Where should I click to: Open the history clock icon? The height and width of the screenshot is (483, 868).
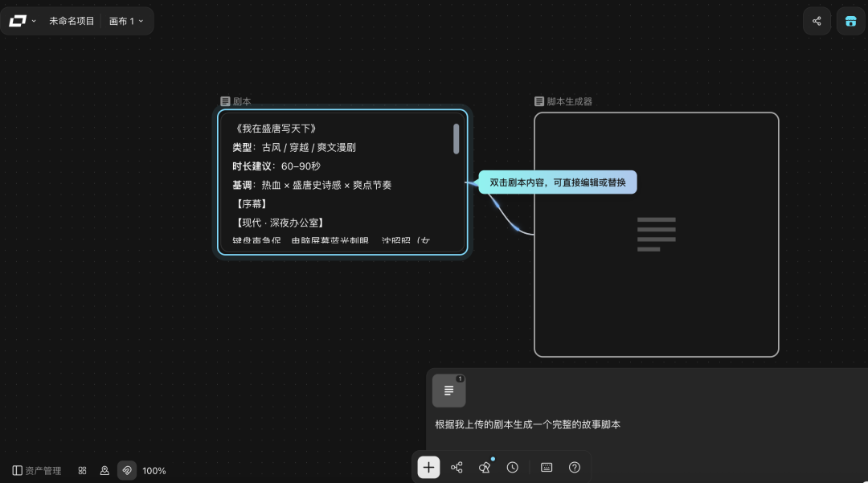[513, 468]
